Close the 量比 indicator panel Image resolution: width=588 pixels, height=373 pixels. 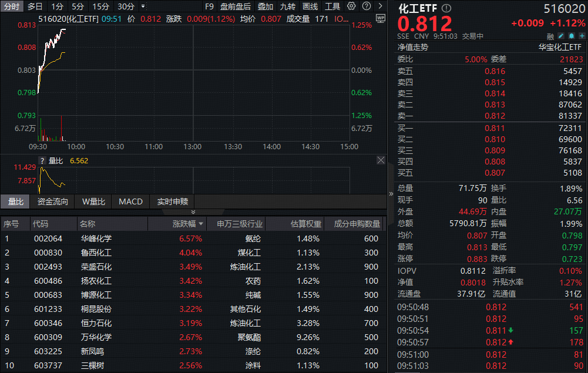[x=381, y=160]
